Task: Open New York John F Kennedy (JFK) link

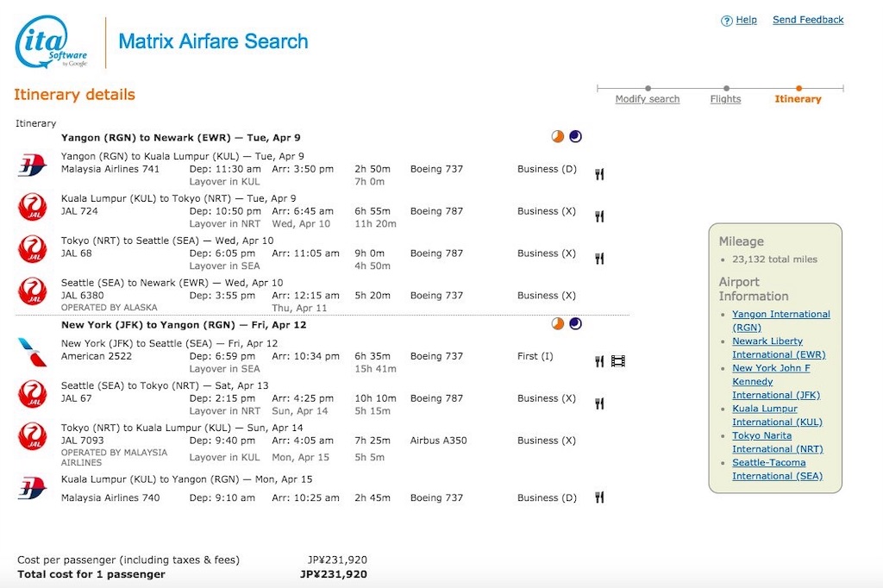Action: 776,381
